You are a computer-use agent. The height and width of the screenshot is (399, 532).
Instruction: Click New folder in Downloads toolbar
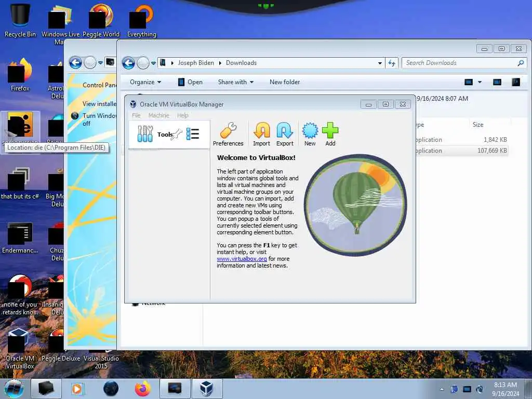pyautogui.click(x=285, y=82)
